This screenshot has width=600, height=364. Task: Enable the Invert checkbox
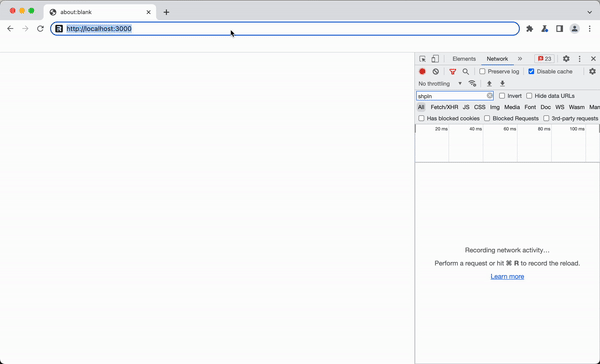pos(502,96)
